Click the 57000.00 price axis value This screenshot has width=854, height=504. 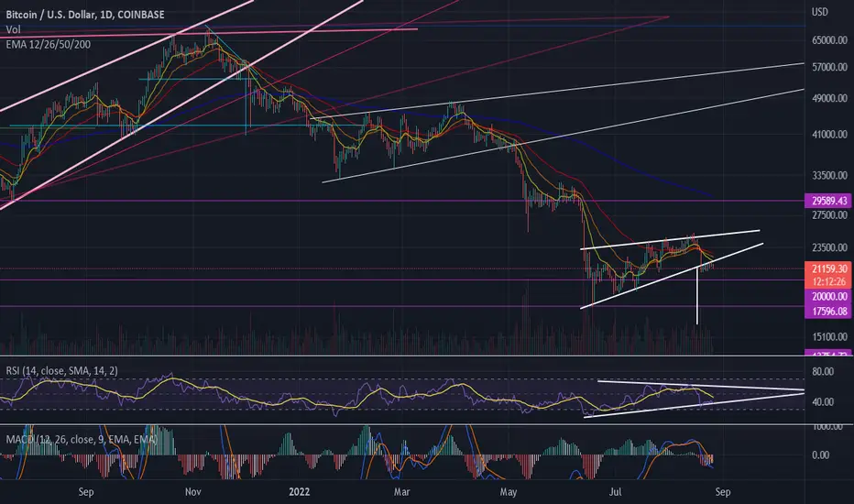(x=829, y=67)
